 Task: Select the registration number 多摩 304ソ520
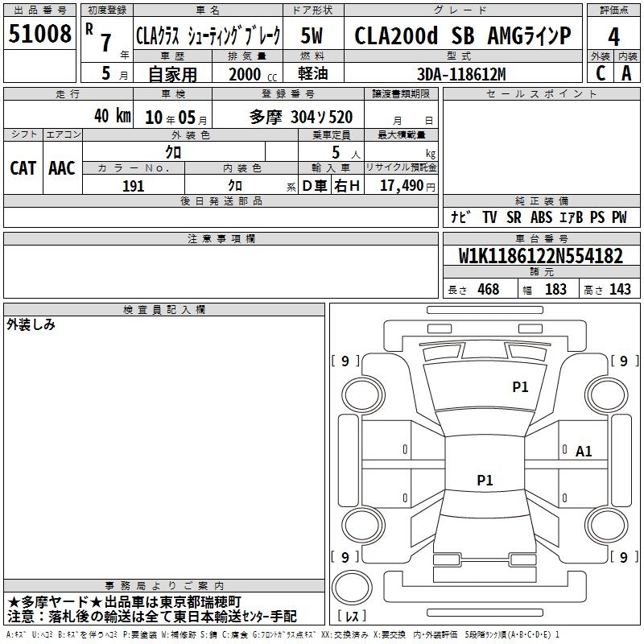(x=301, y=118)
